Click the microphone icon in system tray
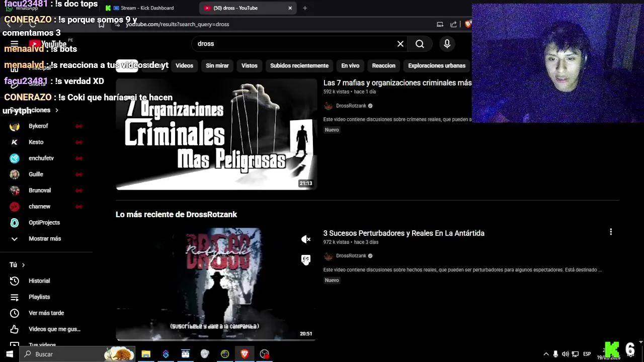The image size is (644, 362). (x=555, y=354)
